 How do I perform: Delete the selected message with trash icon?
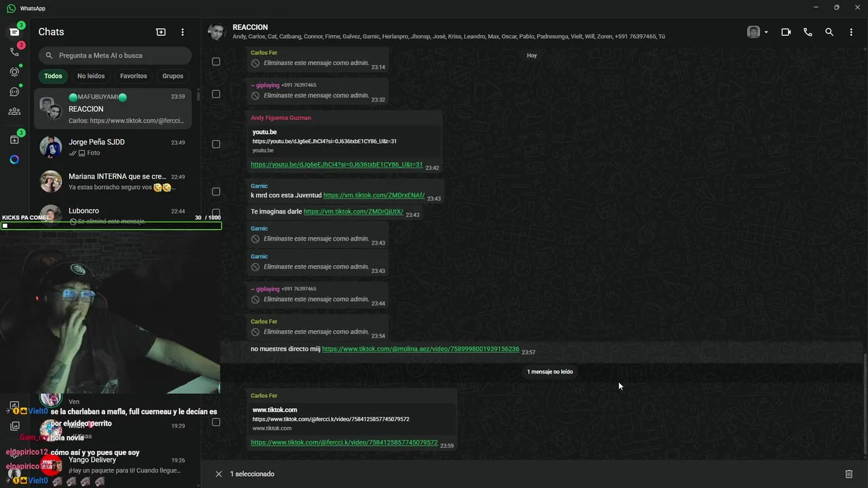(x=848, y=474)
